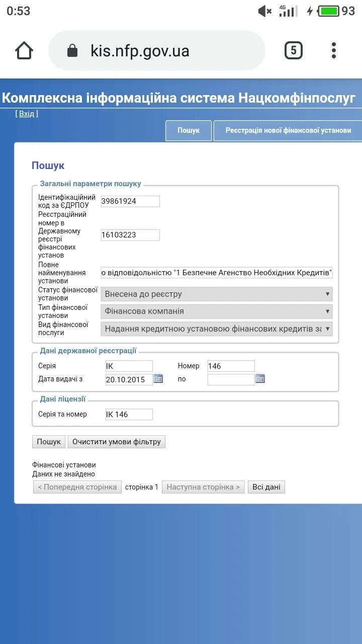The image size is (362, 644).
Task: Tap the padlock icon in the address bar
Action: click(72, 51)
